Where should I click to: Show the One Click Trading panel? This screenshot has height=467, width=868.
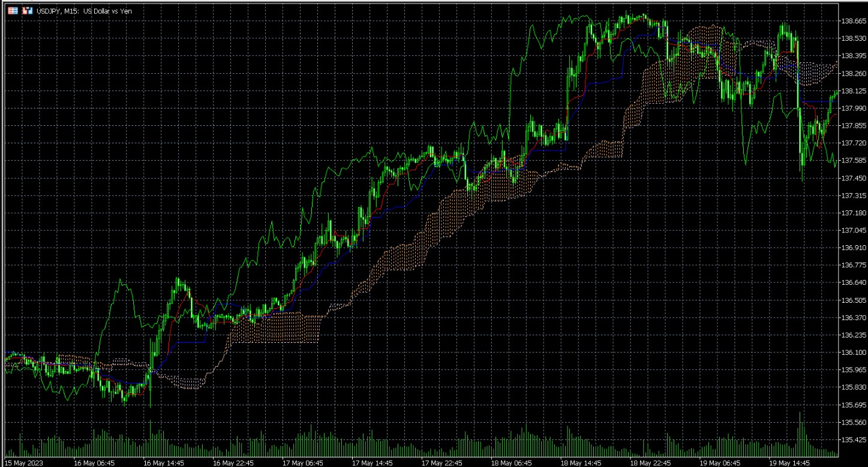(26, 10)
